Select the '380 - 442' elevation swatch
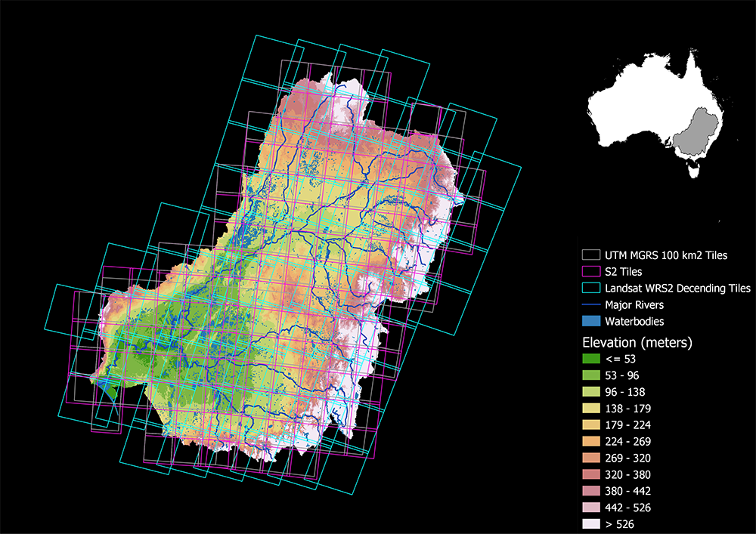Viewport: 756px width, 534px height. click(x=591, y=491)
